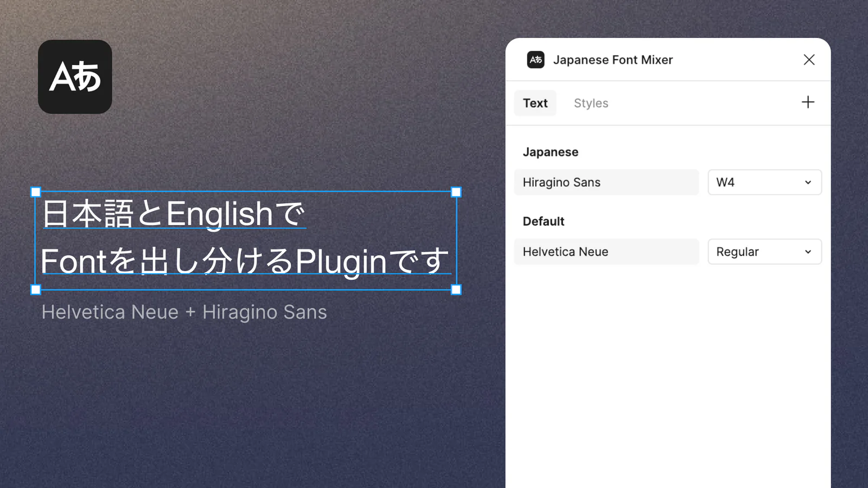Close the Japanese Font Mixer panel
This screenshot has width=868, height=488.
pyautogui.click(x=809, y=60)
